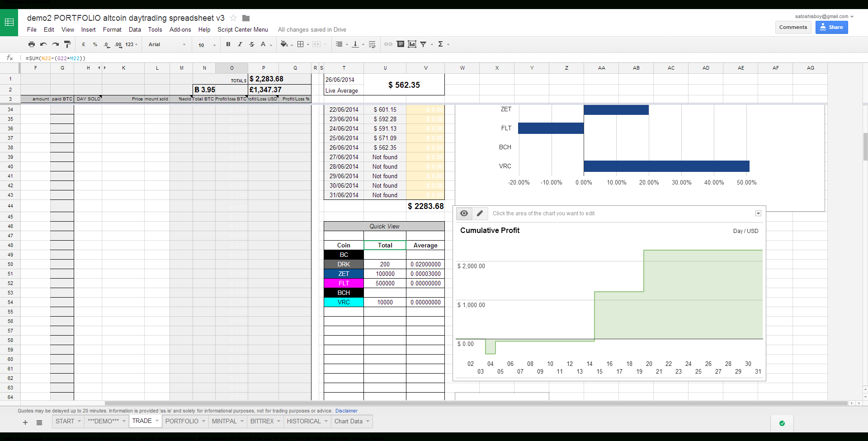868x441 pixels.
Task: Open the text color picker
Action: point(264,44)
